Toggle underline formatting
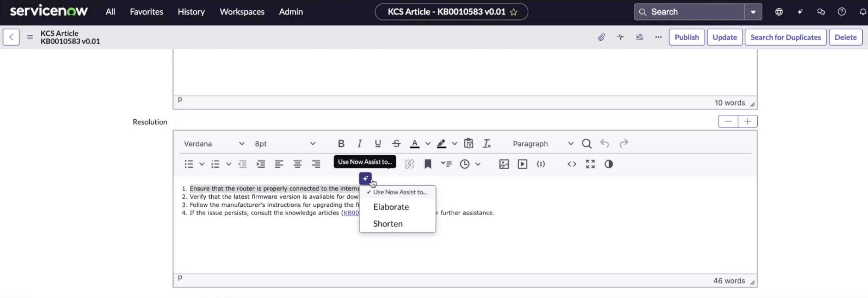The height and width of the screenshot is (298, 868). coord(378,143)
